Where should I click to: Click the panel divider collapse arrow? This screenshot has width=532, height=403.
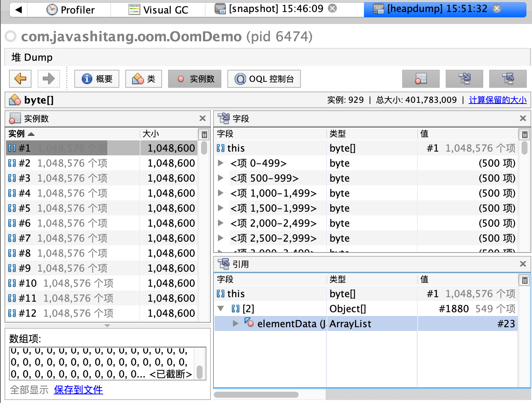click(107, 325)
